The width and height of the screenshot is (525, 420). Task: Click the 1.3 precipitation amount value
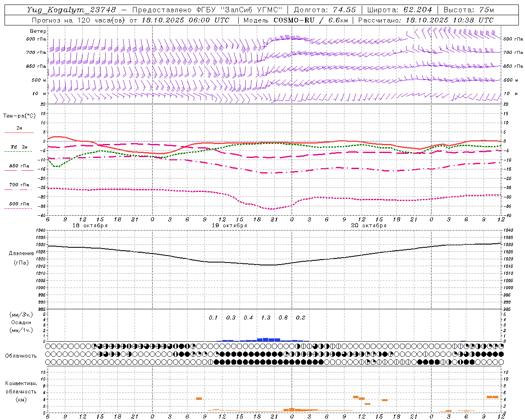click(x=266, y=318)
